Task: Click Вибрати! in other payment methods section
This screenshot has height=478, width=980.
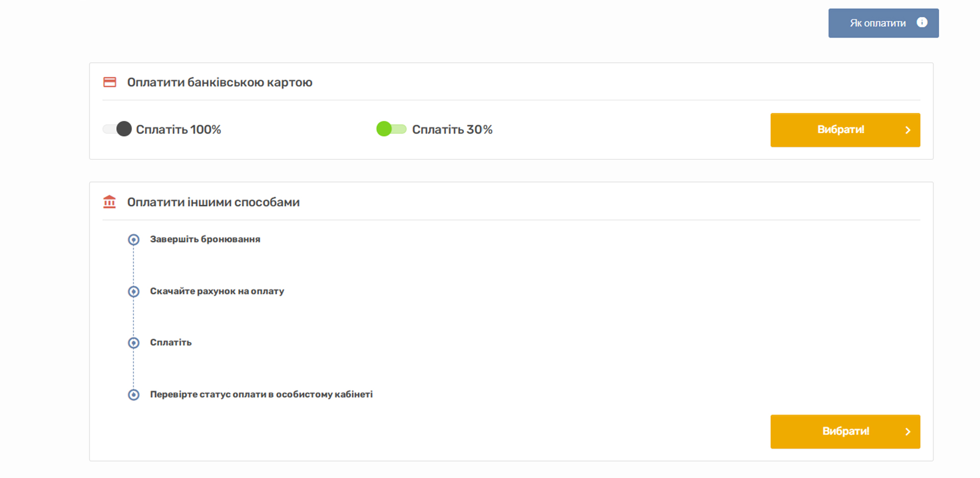Action: [845, 432]
